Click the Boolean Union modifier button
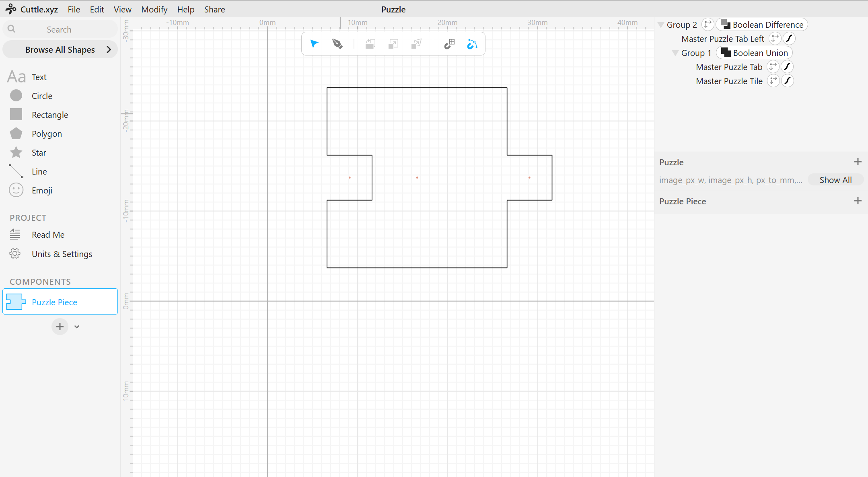The image size is (868, 477). point(755,53)
